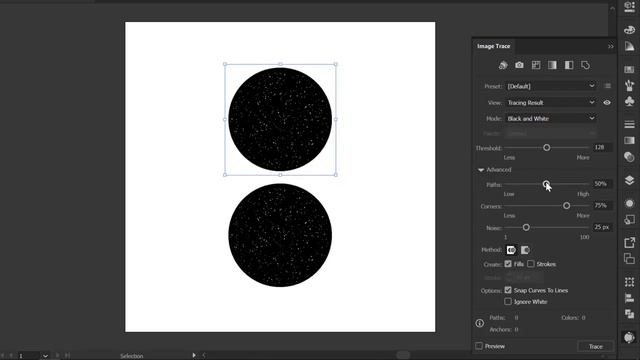Enable the Preview checkbox
Viewport: 640px width, 360px height.
479,346
